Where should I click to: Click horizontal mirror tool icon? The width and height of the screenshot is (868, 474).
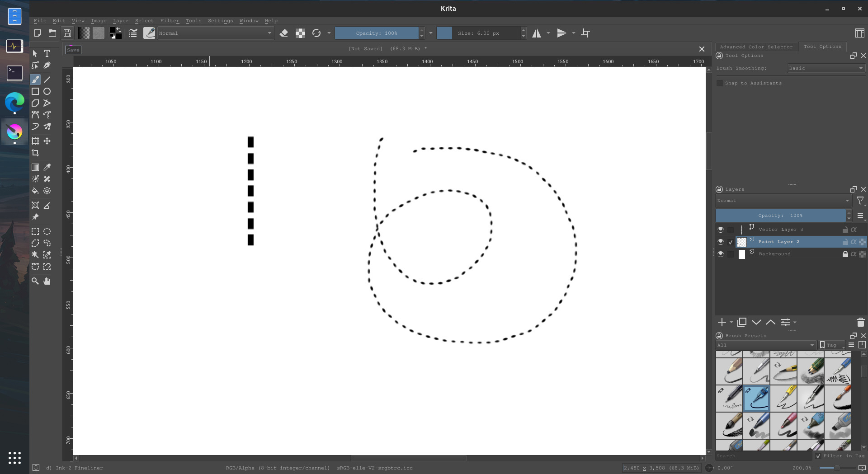click(537, 33)
